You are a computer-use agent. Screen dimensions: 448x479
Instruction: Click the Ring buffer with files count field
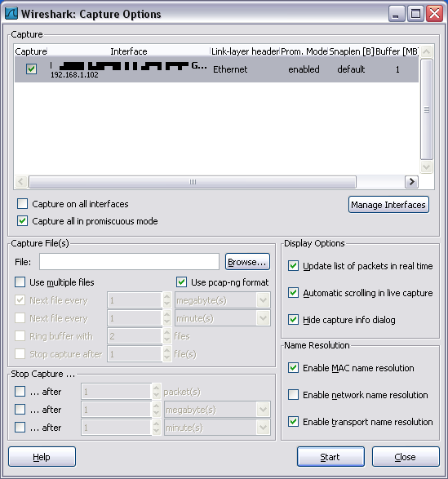135,336
